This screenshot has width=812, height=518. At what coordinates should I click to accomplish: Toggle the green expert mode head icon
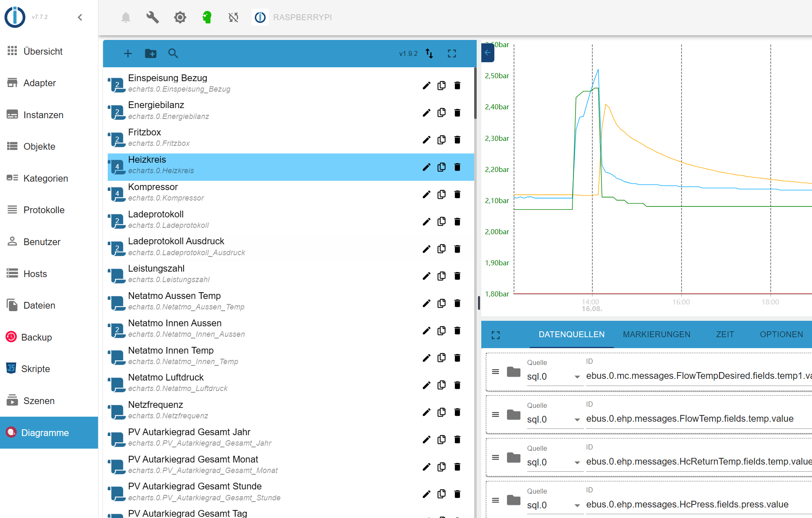(x=207, y=17)
